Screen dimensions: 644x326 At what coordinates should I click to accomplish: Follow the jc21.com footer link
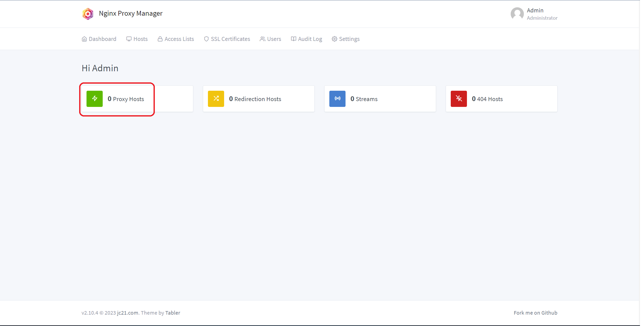(x=127, y=313)
